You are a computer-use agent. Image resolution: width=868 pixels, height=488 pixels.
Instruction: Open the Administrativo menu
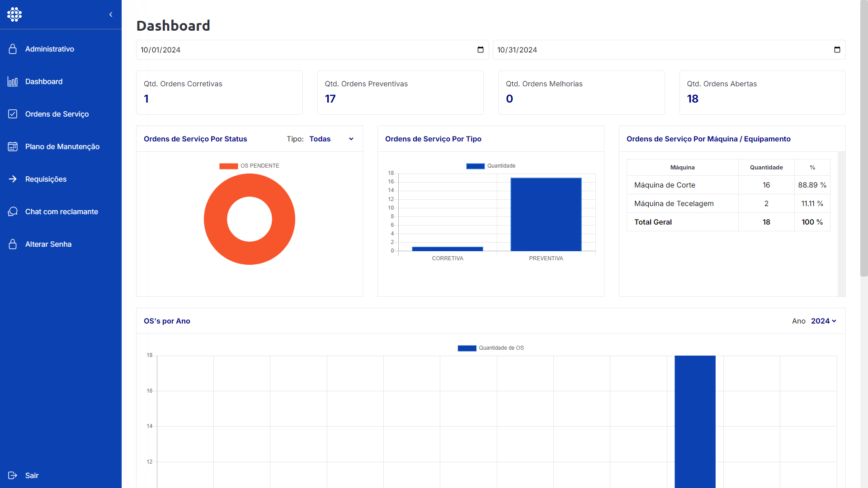pos(61,49)
